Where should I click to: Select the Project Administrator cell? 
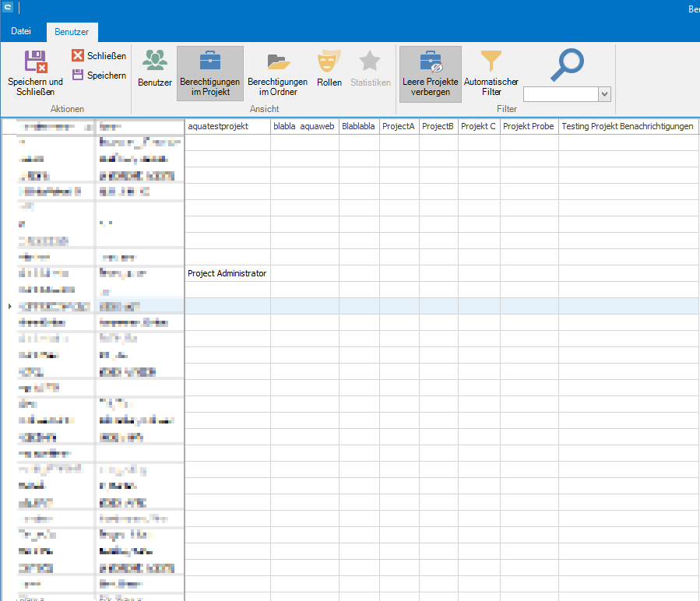tap(227, 273)
